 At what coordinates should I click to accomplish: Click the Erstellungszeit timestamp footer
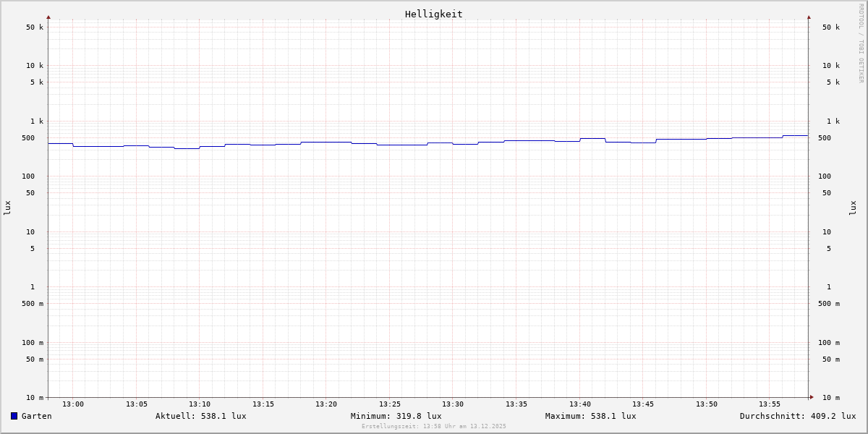[x=433, y=427]
